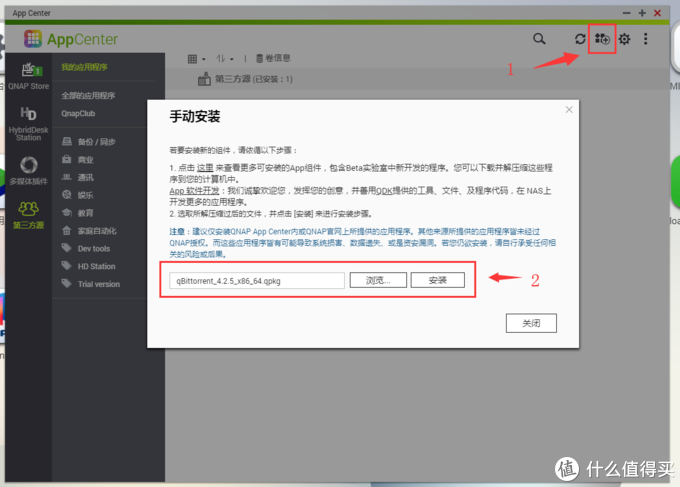680x487 pixels.
Task: Minimize the App Center window
Action: (x=627, y=13)
